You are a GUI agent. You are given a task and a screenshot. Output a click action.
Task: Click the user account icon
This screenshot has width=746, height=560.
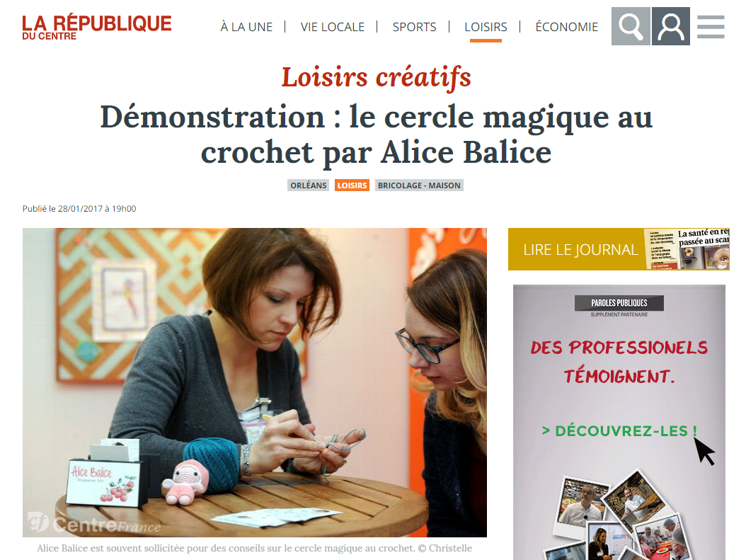coord(671,26)
